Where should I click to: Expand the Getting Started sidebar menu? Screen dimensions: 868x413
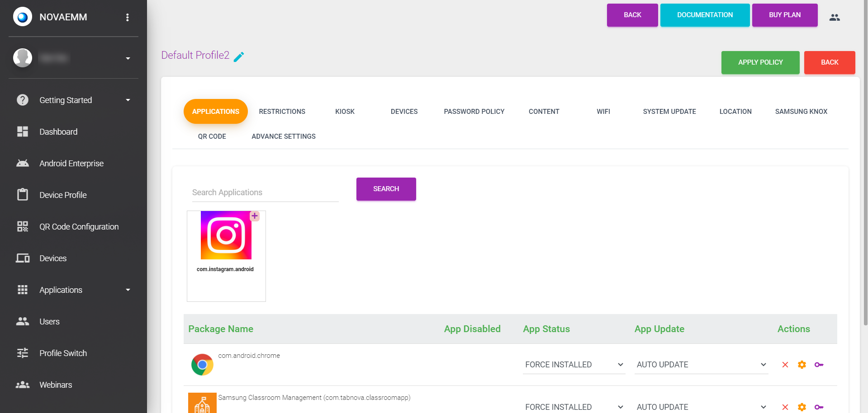point(73,100)
